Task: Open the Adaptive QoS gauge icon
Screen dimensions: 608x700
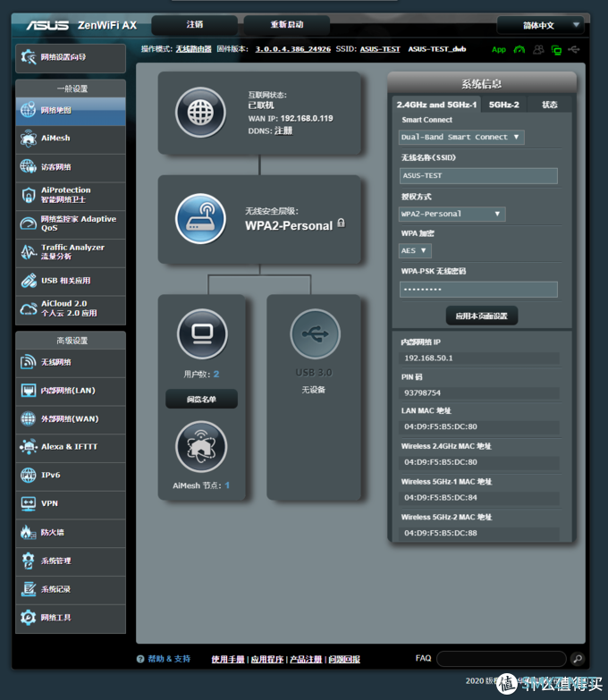Action: coord(28,223)
